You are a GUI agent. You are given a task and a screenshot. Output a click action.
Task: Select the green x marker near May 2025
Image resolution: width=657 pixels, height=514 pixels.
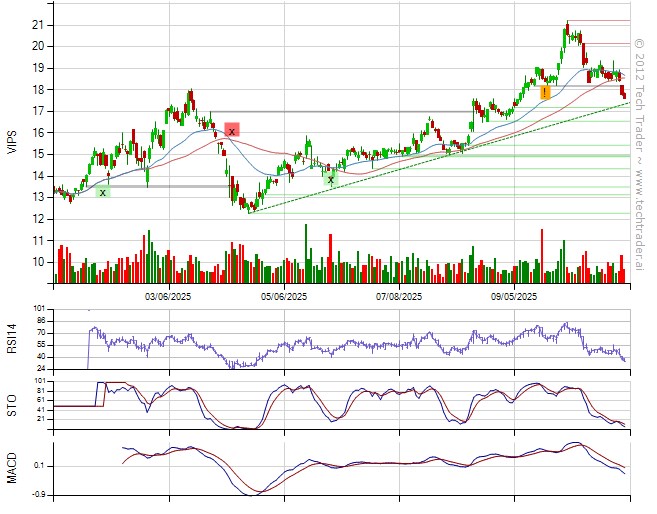330,179
